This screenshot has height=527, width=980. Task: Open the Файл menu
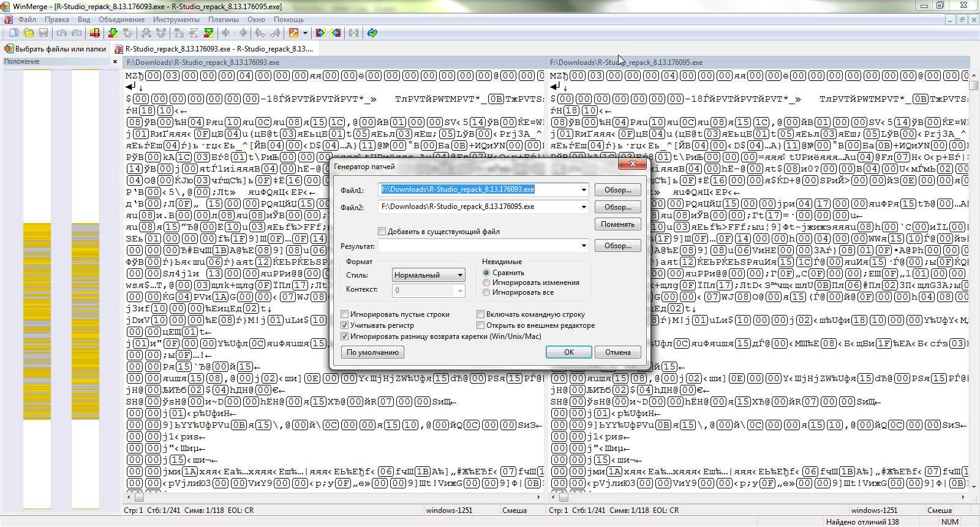(27, 20)
